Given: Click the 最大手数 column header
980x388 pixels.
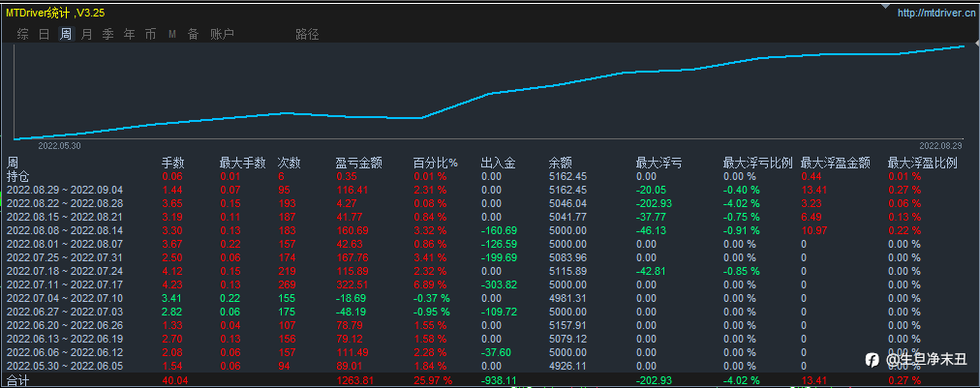Looking at the screenshot, I should pyautogui.click(x=242, y=164).
